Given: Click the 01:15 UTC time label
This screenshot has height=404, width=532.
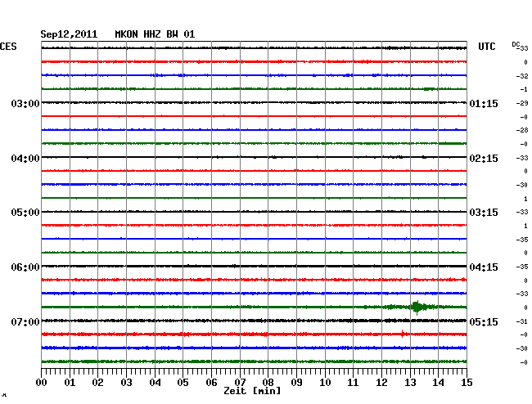Looking at the screenshot, I should click(x=484, y=103).
